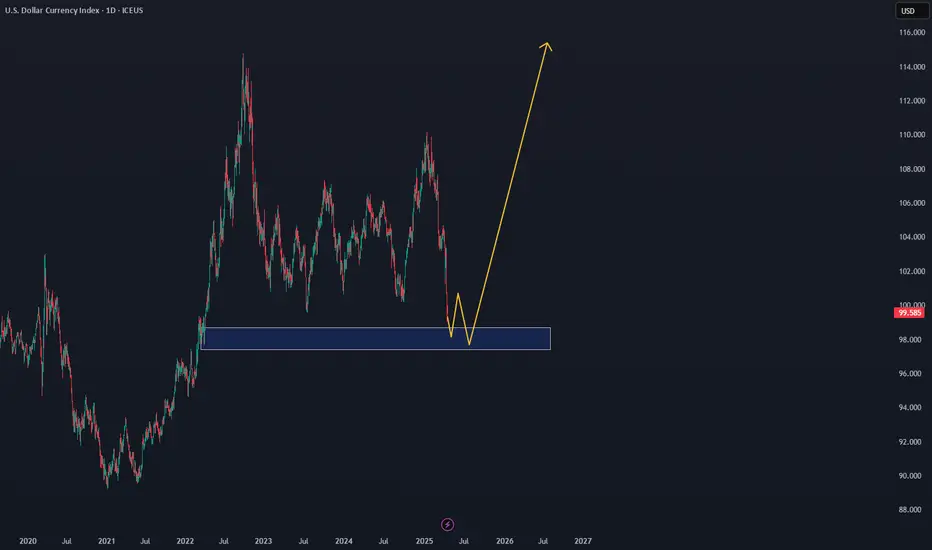The width and height of the screenshot is (932, 550).
Task: Select the blue support zone rectangle
Action: click(x=376, y=338)
